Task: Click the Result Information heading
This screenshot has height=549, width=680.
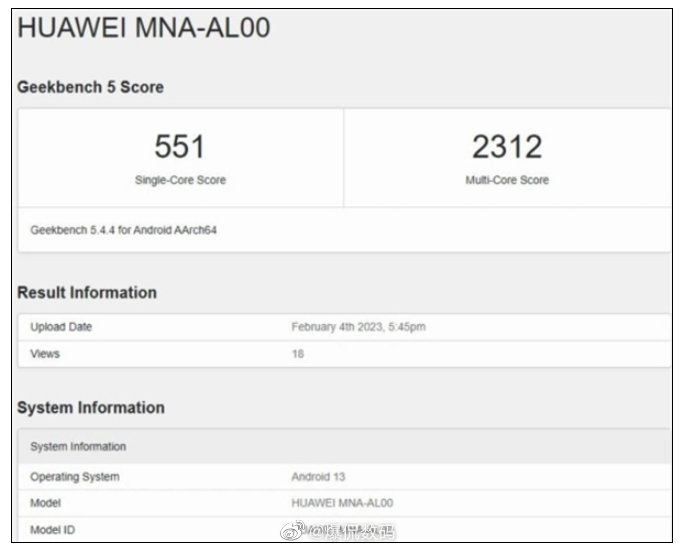Action: 87,293
